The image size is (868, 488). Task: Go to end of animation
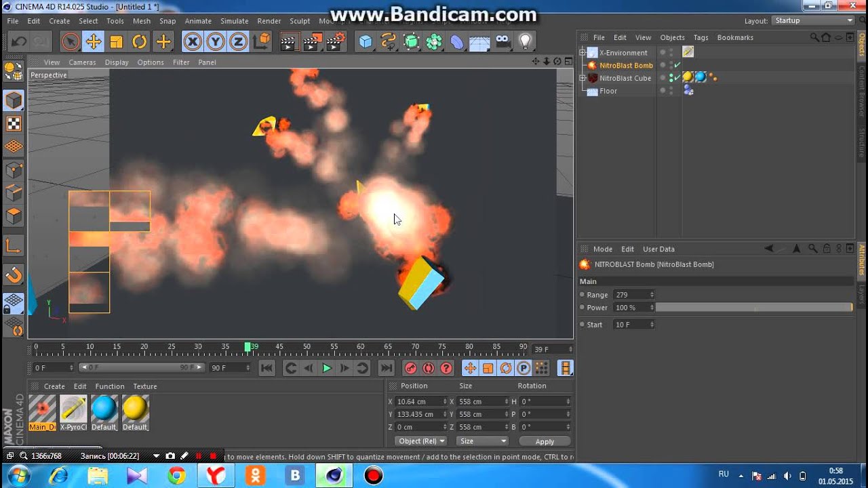tap(386, 368)
